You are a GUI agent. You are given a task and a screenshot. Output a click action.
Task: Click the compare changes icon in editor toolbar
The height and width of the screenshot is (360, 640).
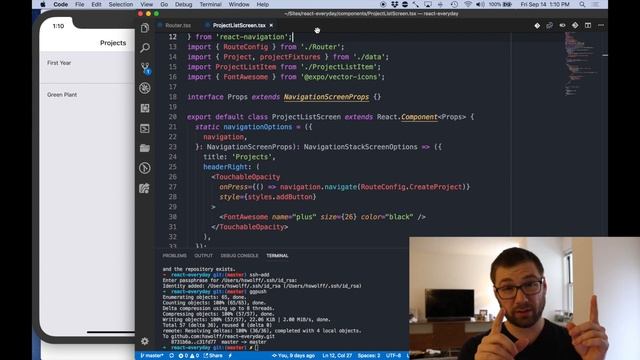pos(550,25)
